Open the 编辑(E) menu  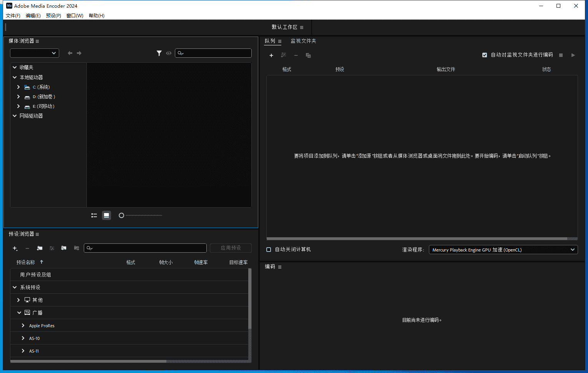33,16
